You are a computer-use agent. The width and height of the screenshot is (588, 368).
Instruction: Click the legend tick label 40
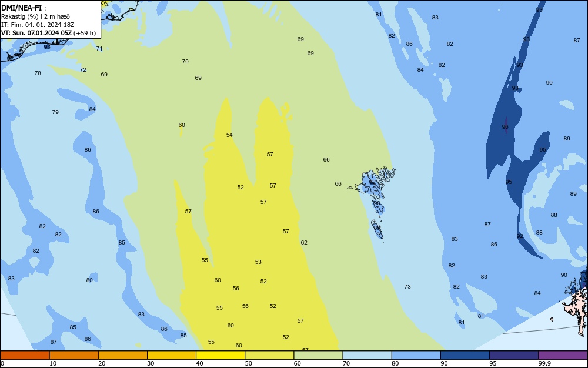click(x=199, y=363)
